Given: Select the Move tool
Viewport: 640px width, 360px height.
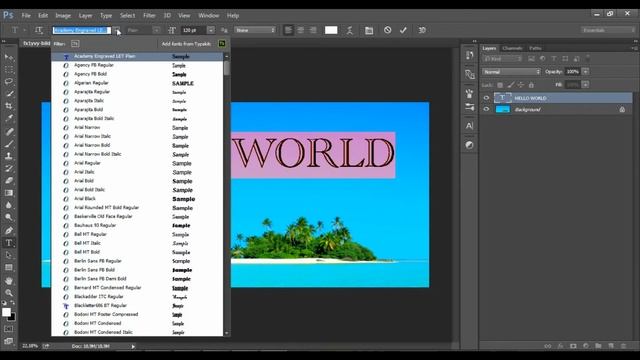Looking at the screenshot, I should [9, 57].
